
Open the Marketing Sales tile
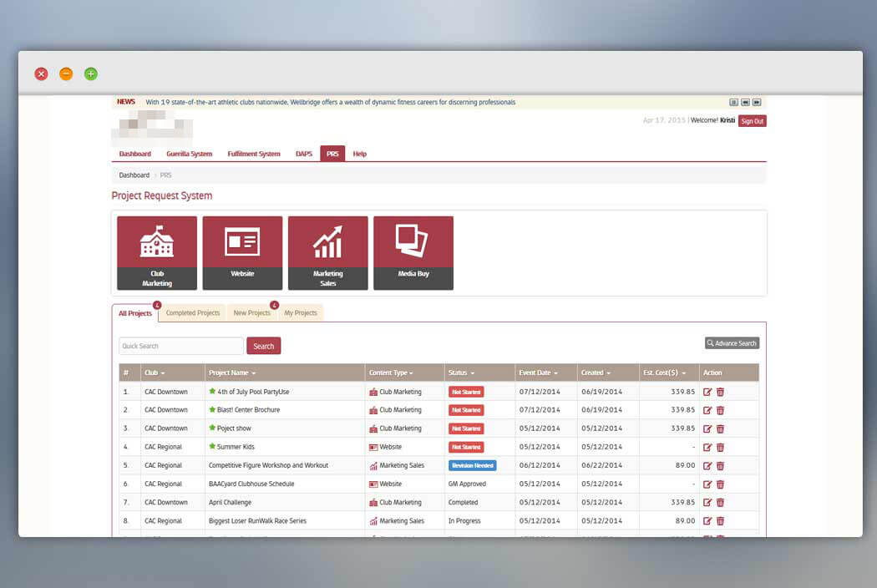(327, 253)
